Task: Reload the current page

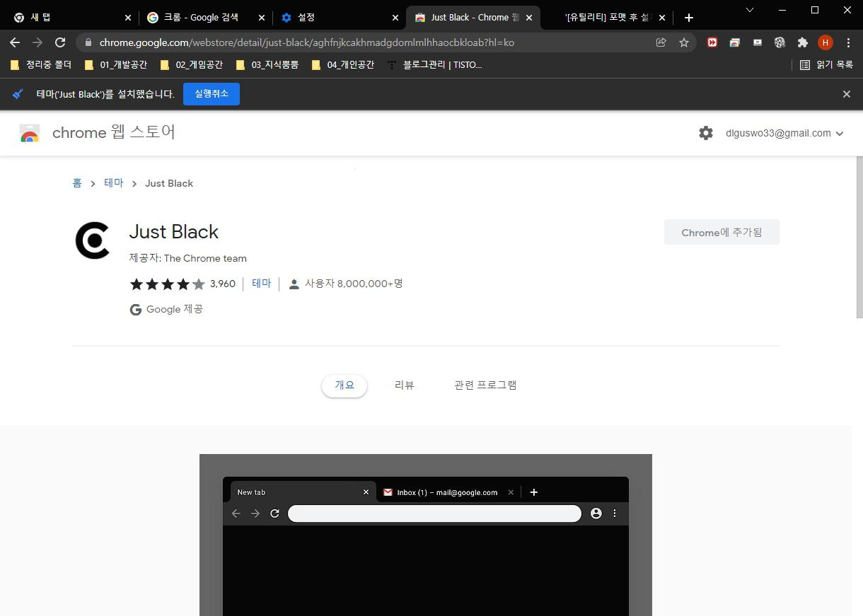Action: 60,42
